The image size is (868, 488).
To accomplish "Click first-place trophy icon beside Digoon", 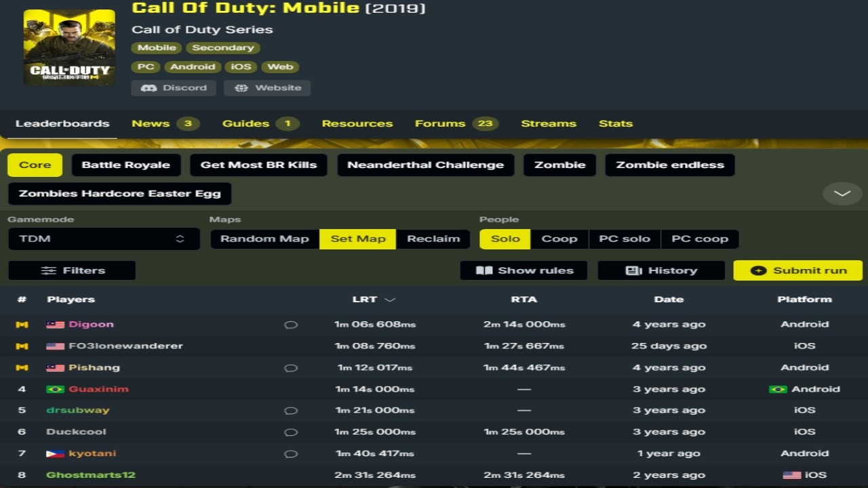I will [22, 325].
